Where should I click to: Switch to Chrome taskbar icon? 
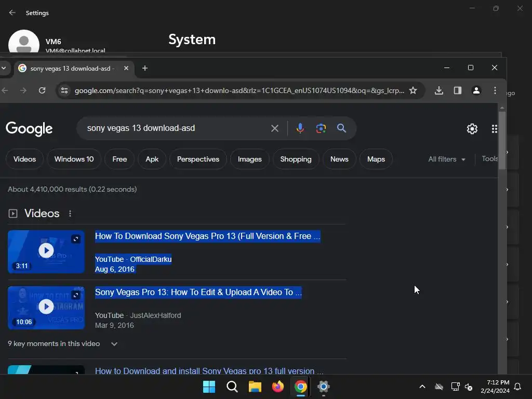301,387
